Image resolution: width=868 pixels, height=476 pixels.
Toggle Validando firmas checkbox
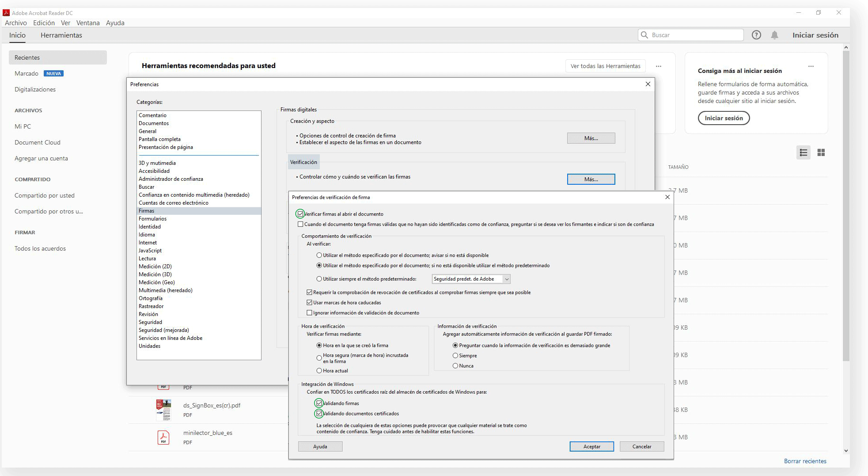(319, 403)
